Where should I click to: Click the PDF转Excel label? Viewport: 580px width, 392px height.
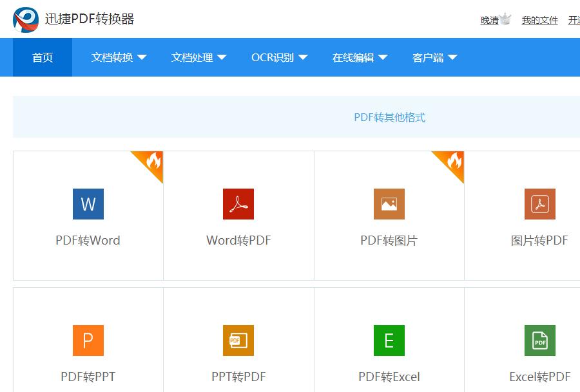coord(389,377)
